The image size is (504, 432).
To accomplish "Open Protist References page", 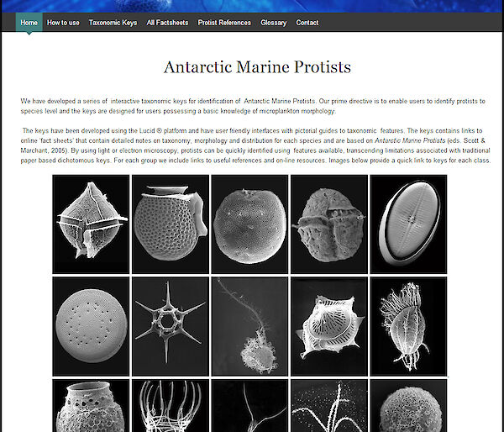I will point(224,23).
